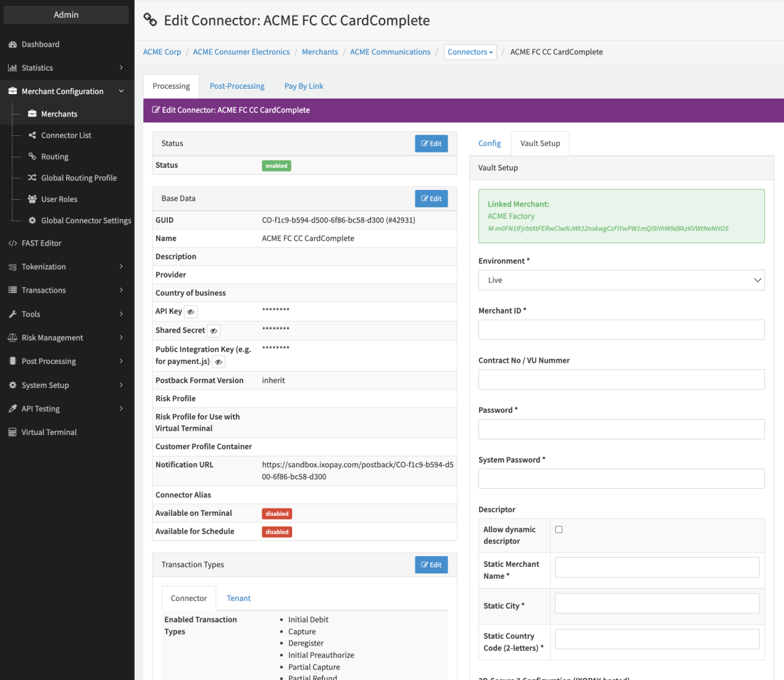The height and width of the screenshot is (680, 784).
Task: Open the ACME Communications breadcrumb link
Action: click(390, 52)
